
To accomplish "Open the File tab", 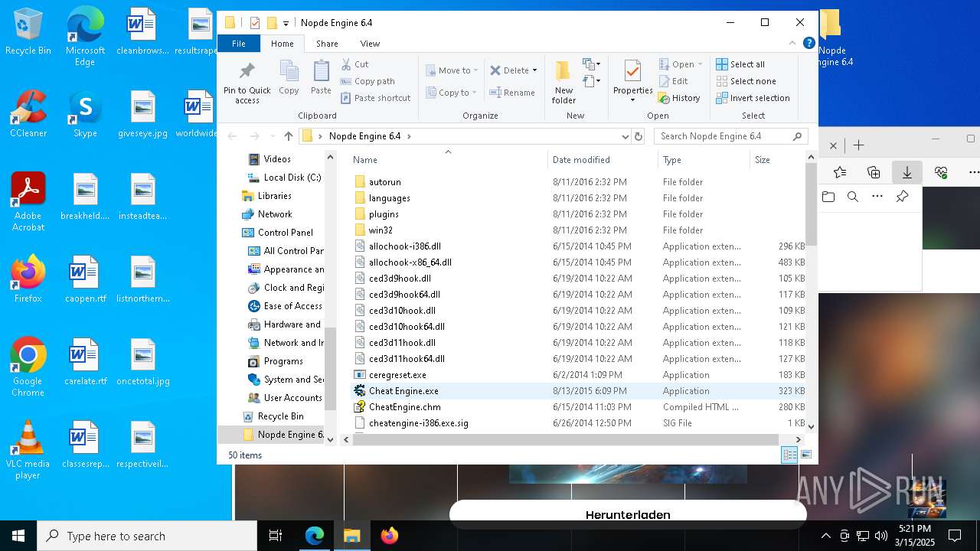I will (x=239, y=44).
